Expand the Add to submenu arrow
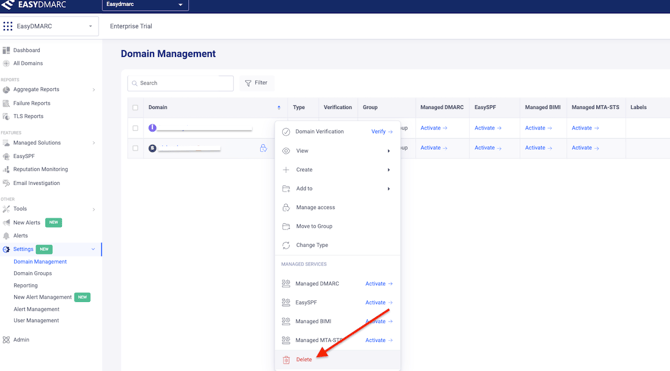The image size is (670, 371). click(388, 188)
